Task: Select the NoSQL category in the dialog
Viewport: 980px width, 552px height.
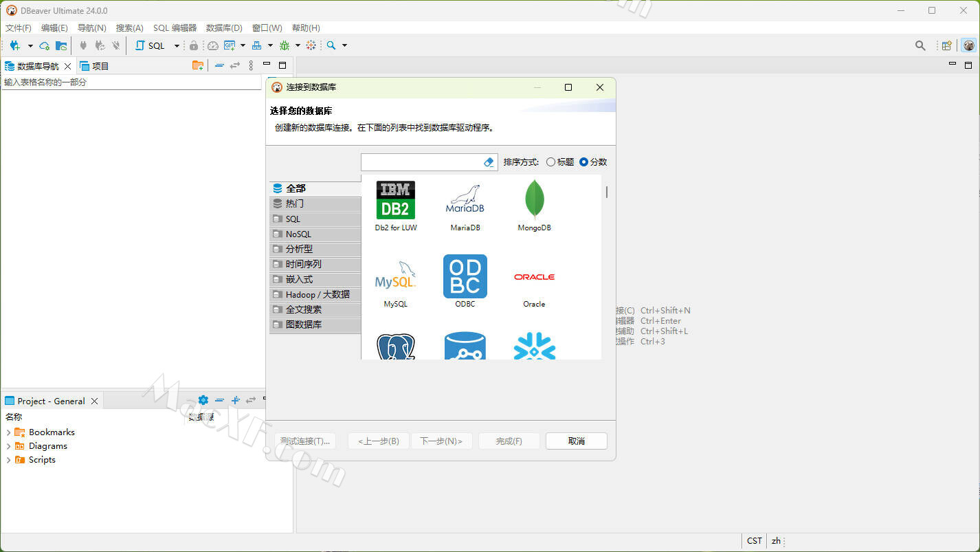Action: click(315, 234)
